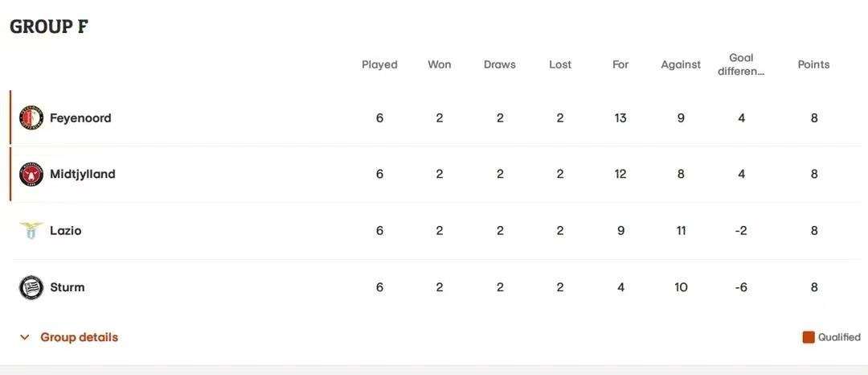Click the Draws column header

(x=499, y=64)
